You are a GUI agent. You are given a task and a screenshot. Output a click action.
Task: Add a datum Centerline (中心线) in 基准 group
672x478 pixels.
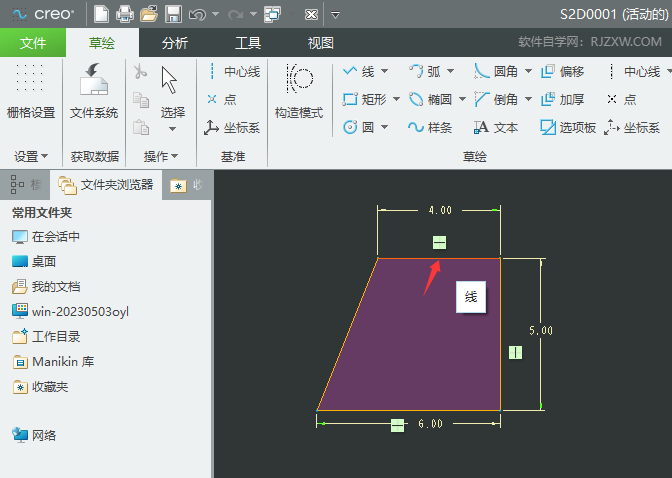coord(233,72)
